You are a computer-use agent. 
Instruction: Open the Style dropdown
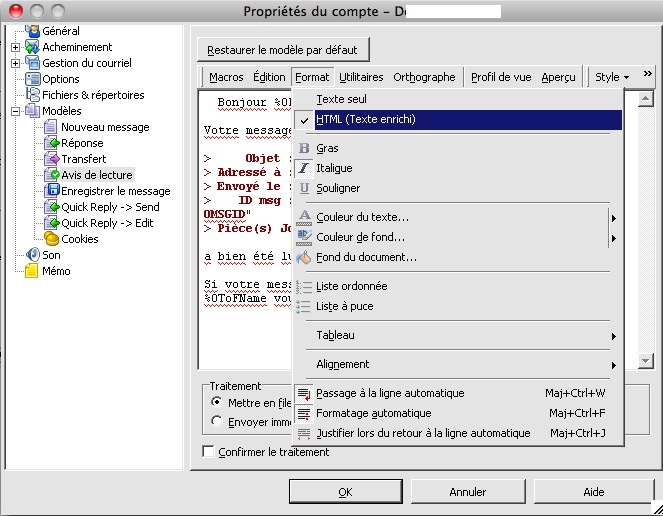[x=612, y=77]
